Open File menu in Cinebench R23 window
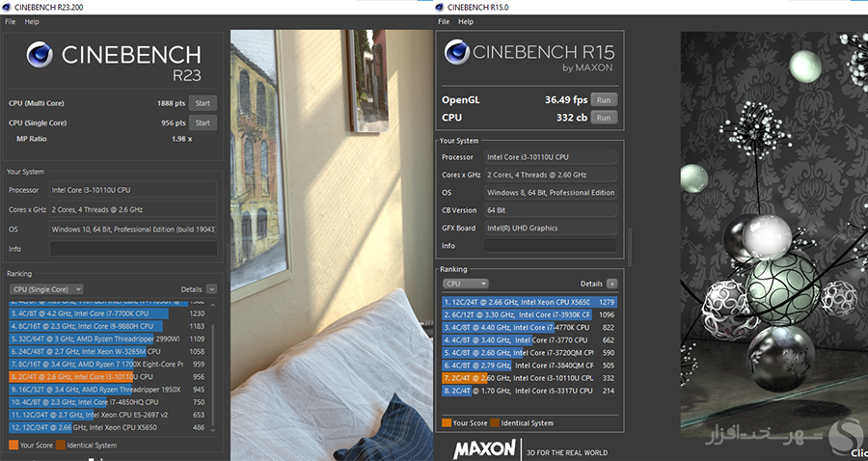Viewport: 868px width, 461px height. tap(10, 21)
